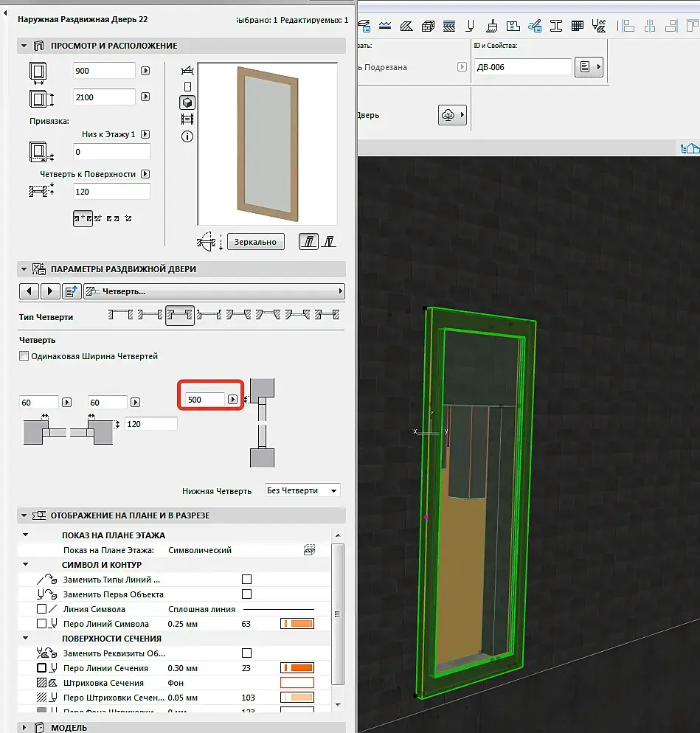Select the third reveal anchor option
Image resolution: width=700 pixels, height=733 pixels.
point(113,218)
